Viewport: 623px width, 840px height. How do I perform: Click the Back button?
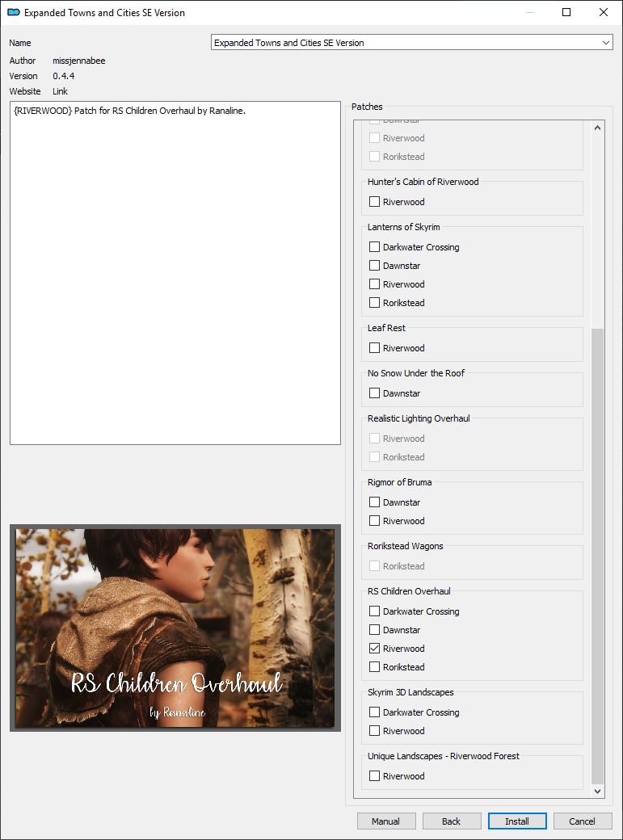(452, 821)
